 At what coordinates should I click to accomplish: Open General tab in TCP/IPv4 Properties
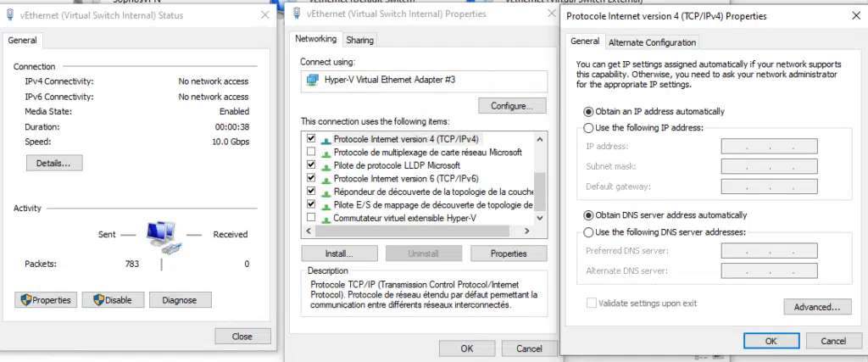point(585,41)
